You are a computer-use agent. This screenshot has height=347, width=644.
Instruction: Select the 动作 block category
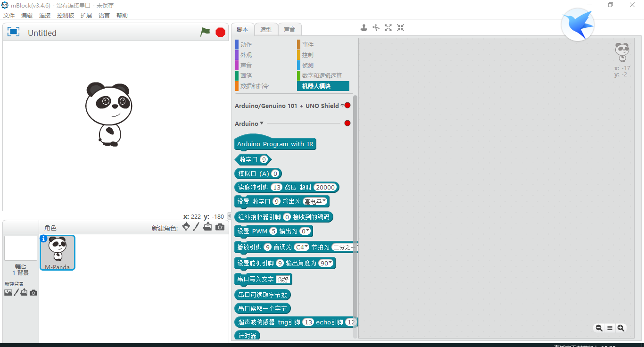(x=246, y=45)
